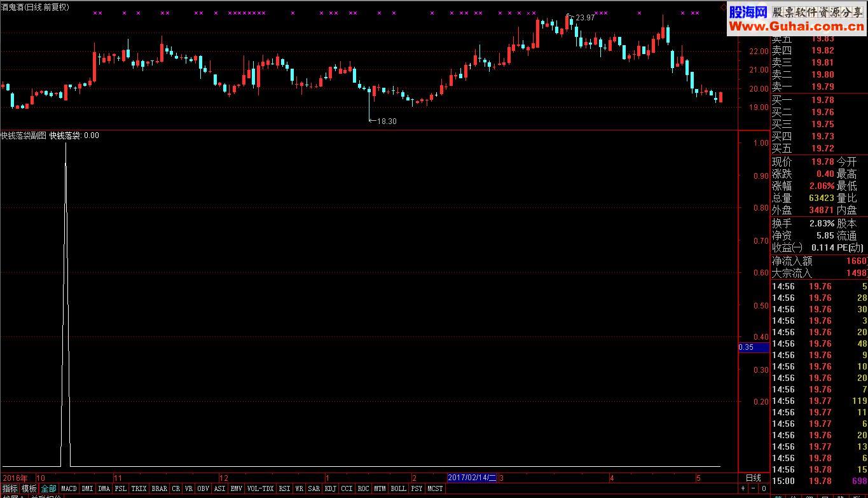Viewport: 868px width, 498px height.
Task: Select the RSI indicator tab
Action: pos(284,488)
